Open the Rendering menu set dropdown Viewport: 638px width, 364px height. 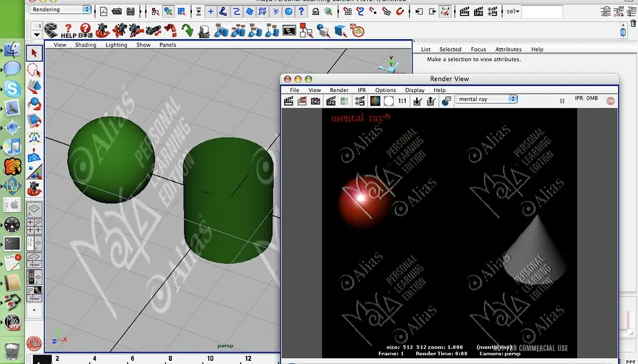60,9
